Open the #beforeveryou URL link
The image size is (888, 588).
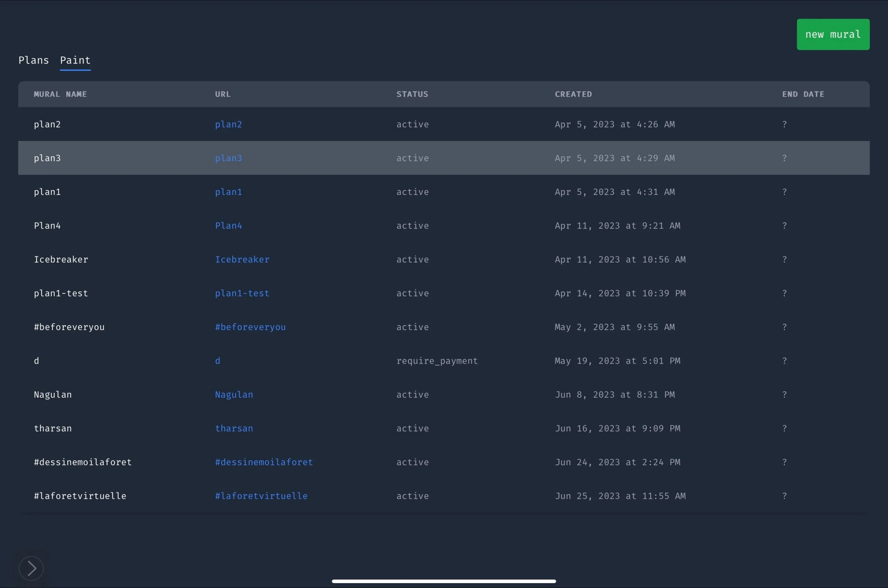click(250, 327)
